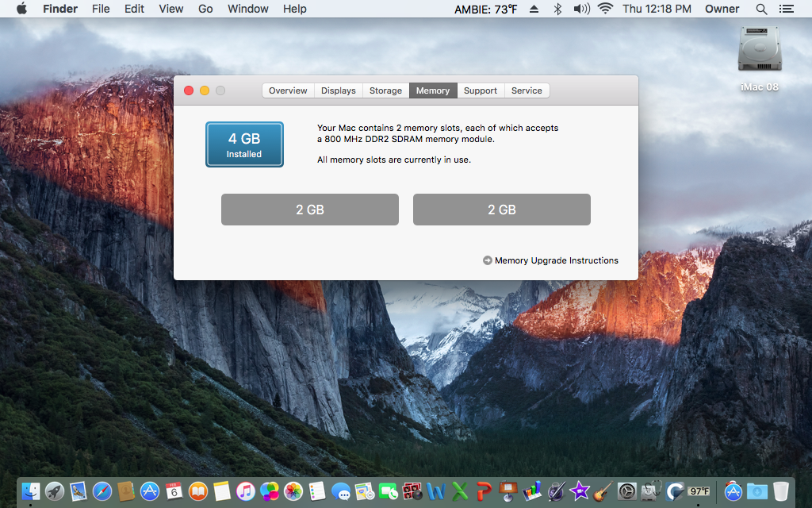Switch to the Overview tab
This screenshot has height=508, width=812.
[288, 90]
